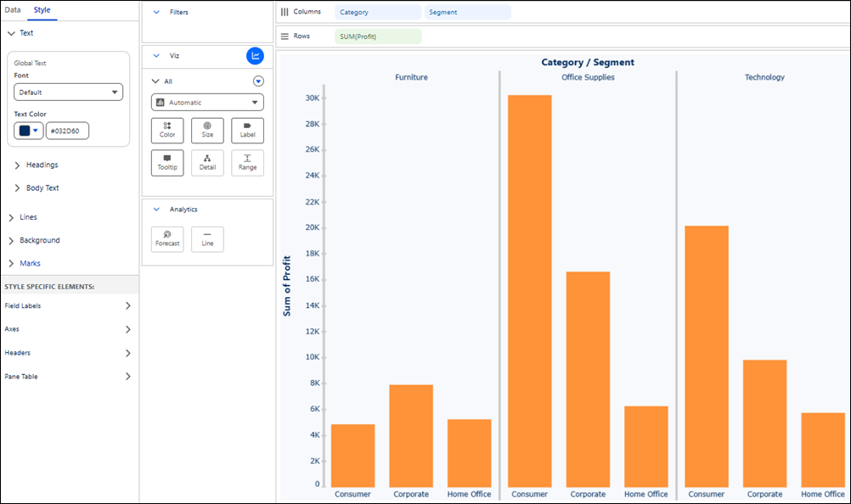Expand the Body Text section
The height and width of the screenshot is (504, 851).
[x=17, y=188]
